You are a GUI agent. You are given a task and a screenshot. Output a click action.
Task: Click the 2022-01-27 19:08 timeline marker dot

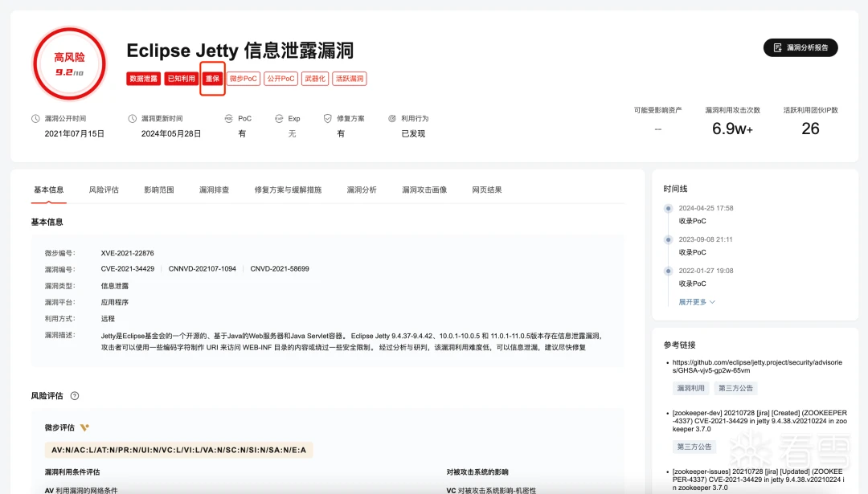tap(668, 271)
